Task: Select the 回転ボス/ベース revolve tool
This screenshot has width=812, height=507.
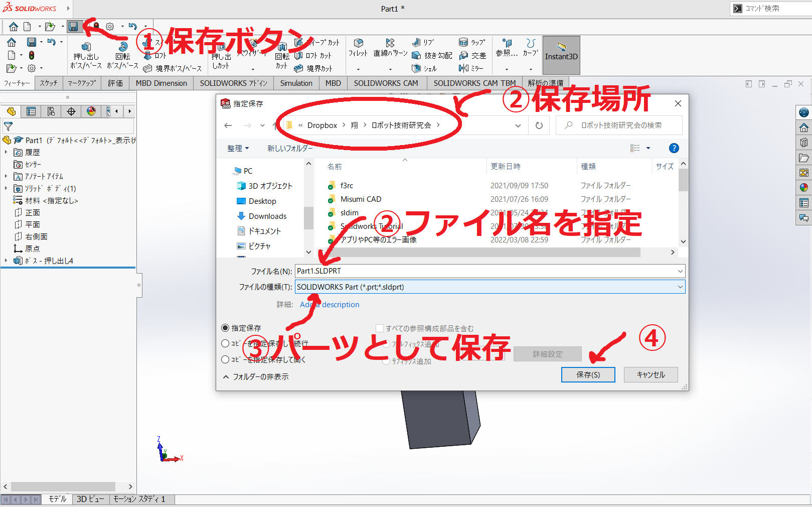Action: [123, 56]
